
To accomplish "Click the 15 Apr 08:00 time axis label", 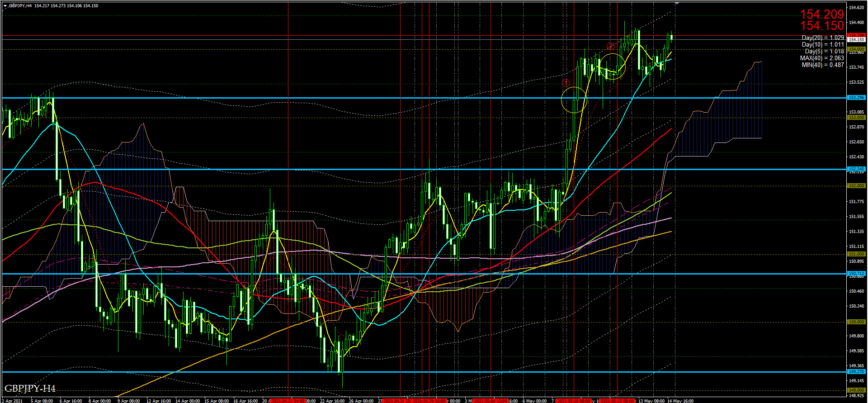I will 217,401.
